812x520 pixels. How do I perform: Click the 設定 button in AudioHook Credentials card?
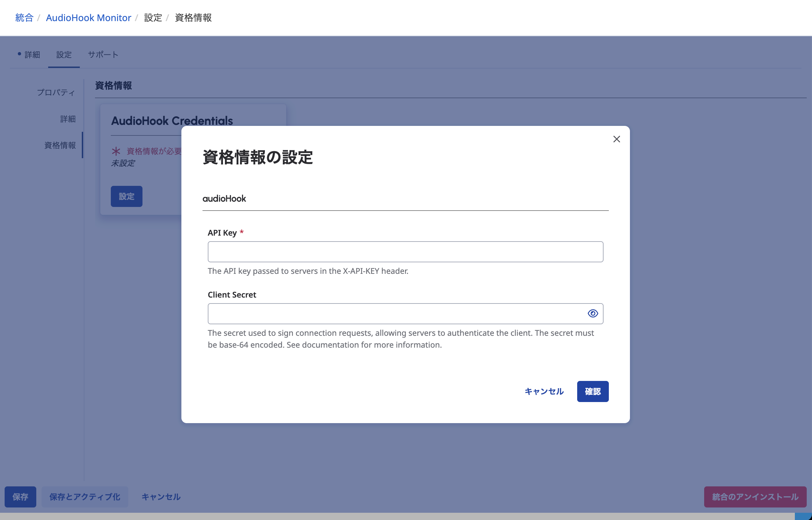pos(127,196)
